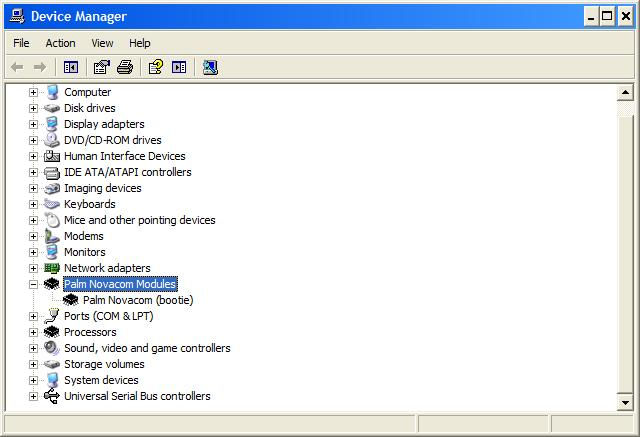Select IDE ATA/ATAPI controllers label

pyautogui.click(x=128, y=172)
